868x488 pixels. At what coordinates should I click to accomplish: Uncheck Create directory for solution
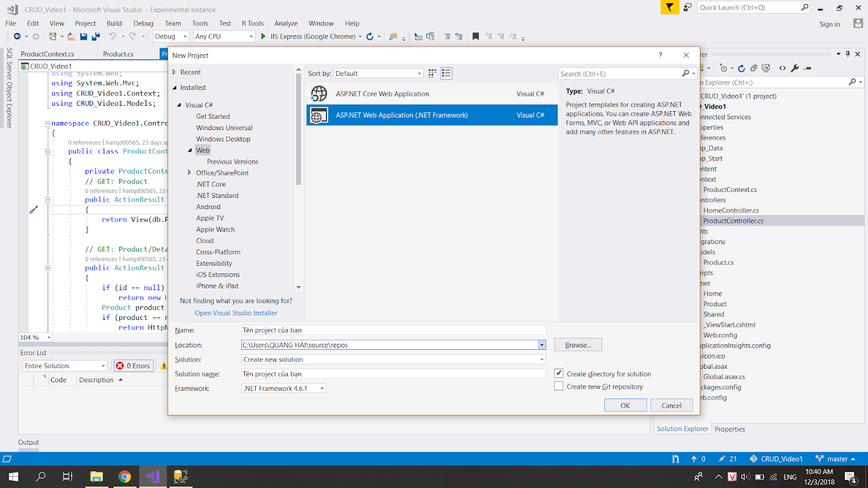click(x=559, y=373)
